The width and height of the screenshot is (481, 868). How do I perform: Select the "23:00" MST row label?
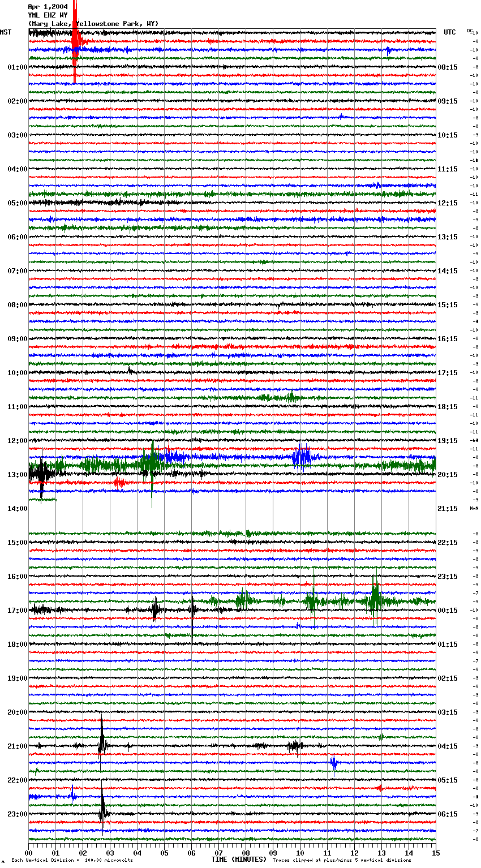click(18, 814)
